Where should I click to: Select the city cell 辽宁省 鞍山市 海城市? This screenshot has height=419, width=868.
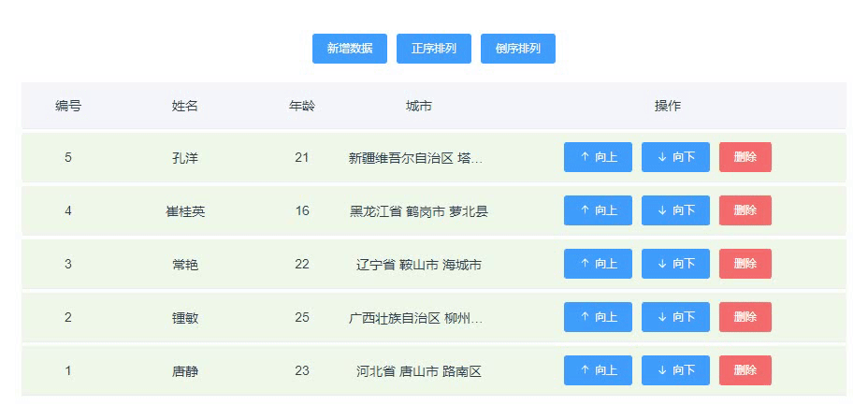418,265
